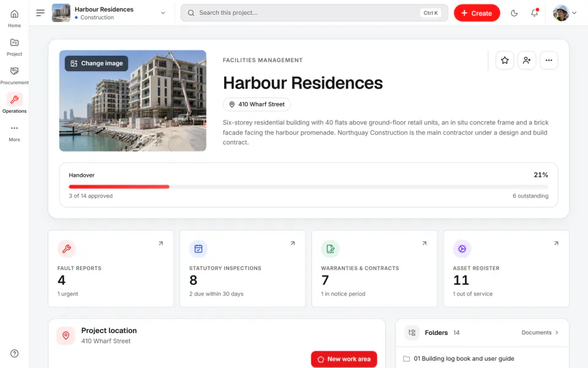Click the Folders count 14
Screen dimensions: 588x368
coord(456,332)
